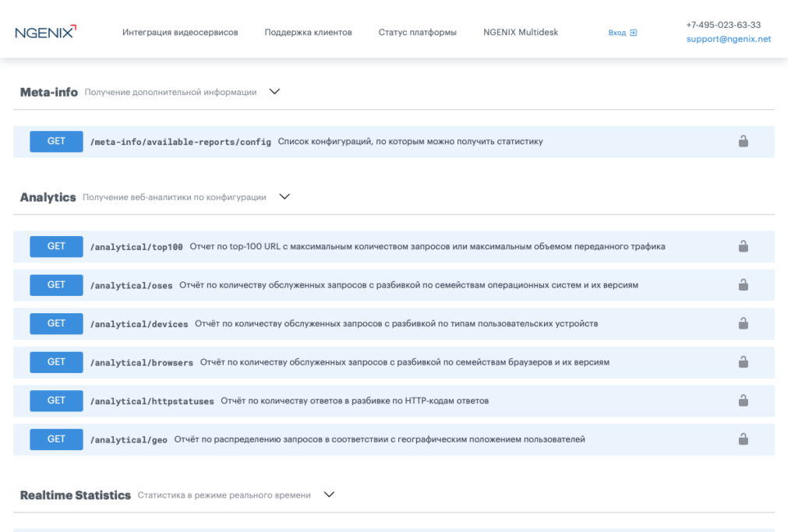Click the support@ngenix.net email link
The image size is (798, 532).
coord(729,39)
